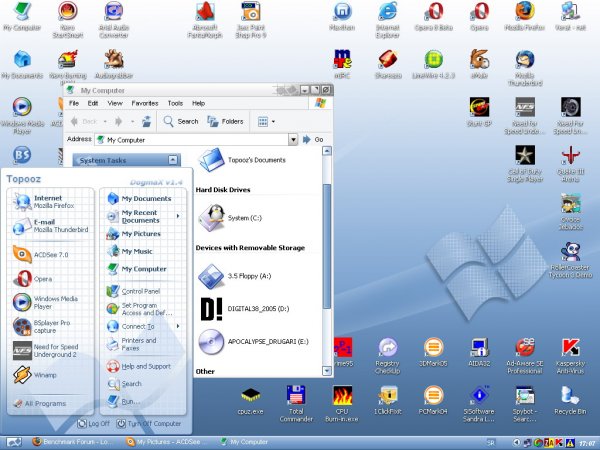Expand the Connect To submenu arrow
This screenshot has height=450, width=600.
click(178, 326)
